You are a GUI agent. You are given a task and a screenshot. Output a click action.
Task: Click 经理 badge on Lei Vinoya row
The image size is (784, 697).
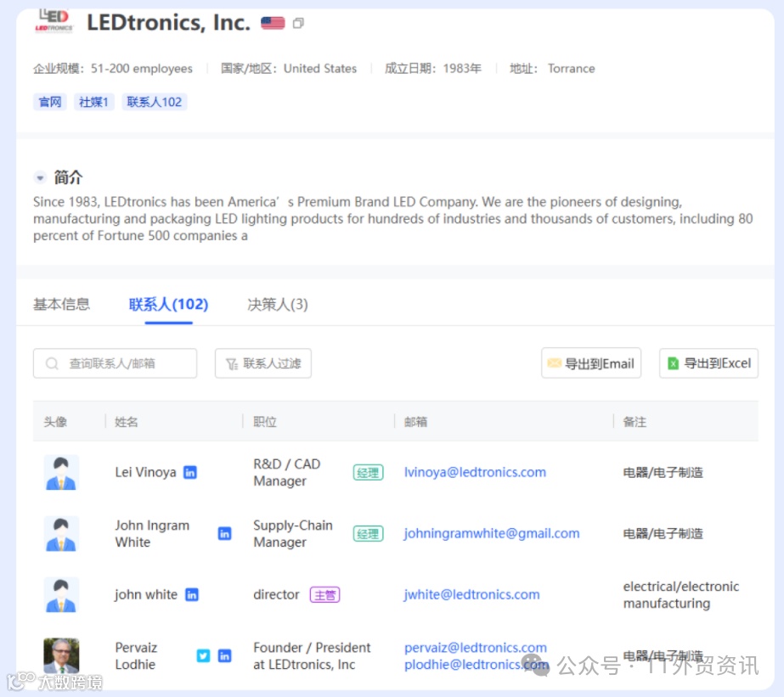(368, 472)
